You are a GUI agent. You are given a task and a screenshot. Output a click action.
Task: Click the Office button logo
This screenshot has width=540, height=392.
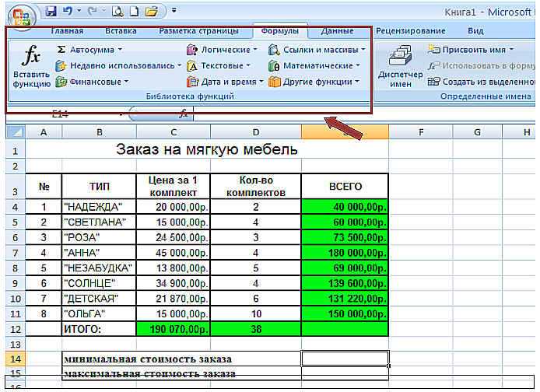(x=21, y=16)
